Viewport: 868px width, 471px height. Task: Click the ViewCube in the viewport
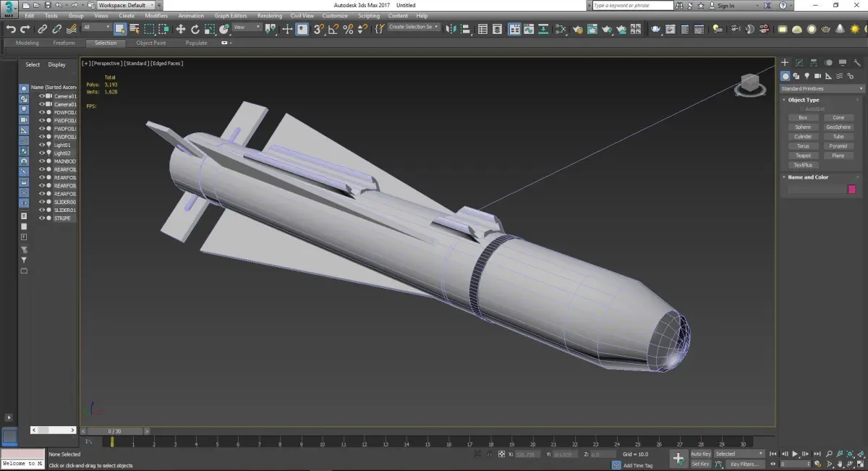750,85
